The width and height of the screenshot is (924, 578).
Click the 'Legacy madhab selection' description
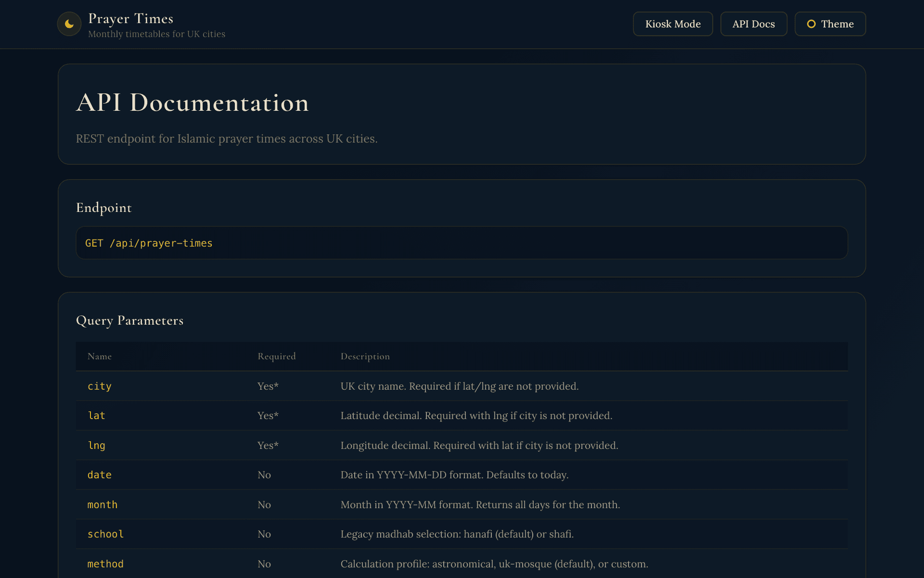(x=457, y=534)
